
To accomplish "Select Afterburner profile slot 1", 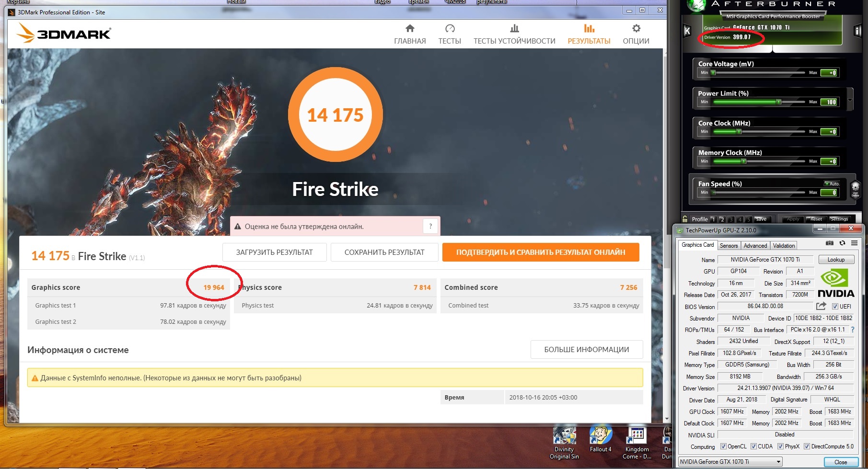I will click(x=713, y=219).
